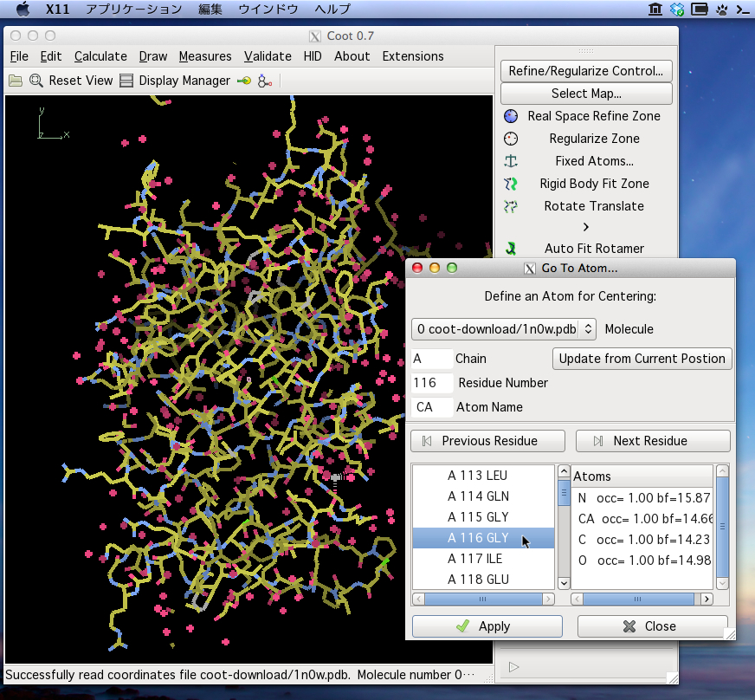Click the Atoms column header
Image resolution: width=755 pixels, height=700 pixels.
click(642, 476)
